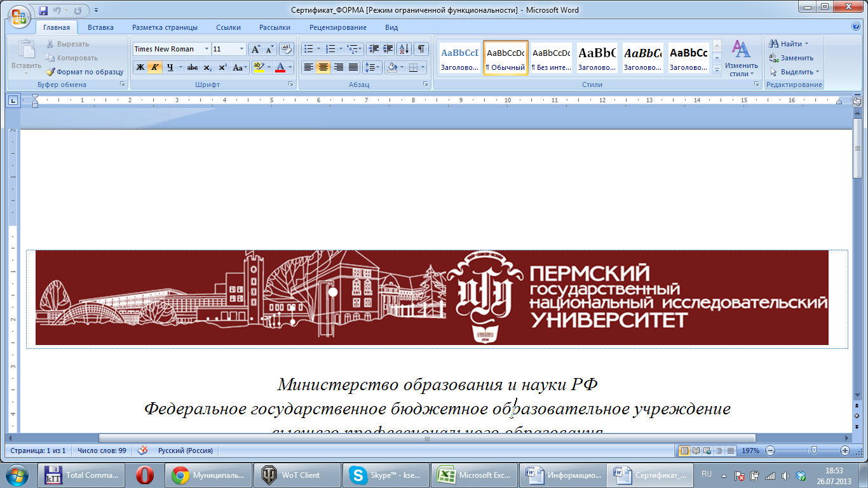Switch to the Вид tab
This screenshot has width=868, height=488.
[391, 27]
